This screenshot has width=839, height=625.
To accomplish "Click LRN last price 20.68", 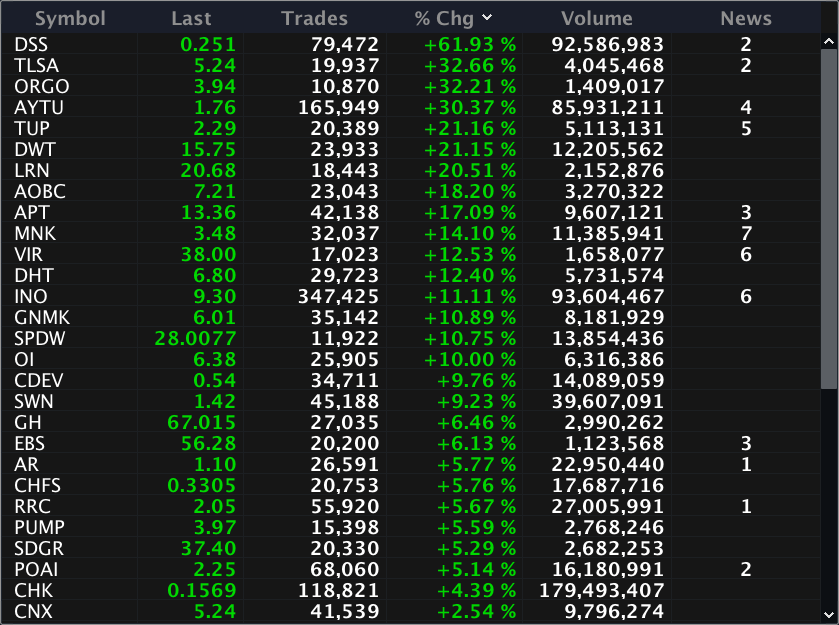I will (x=208, y=170).
